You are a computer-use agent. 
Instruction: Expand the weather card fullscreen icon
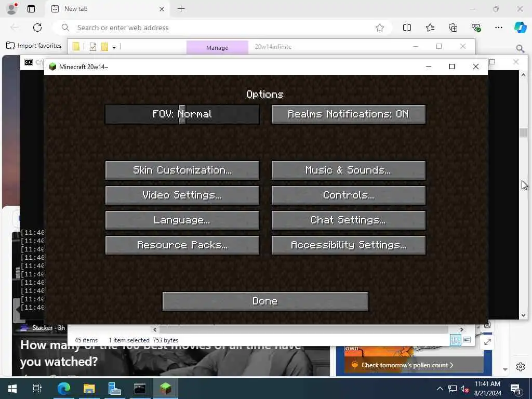point(487,342)
